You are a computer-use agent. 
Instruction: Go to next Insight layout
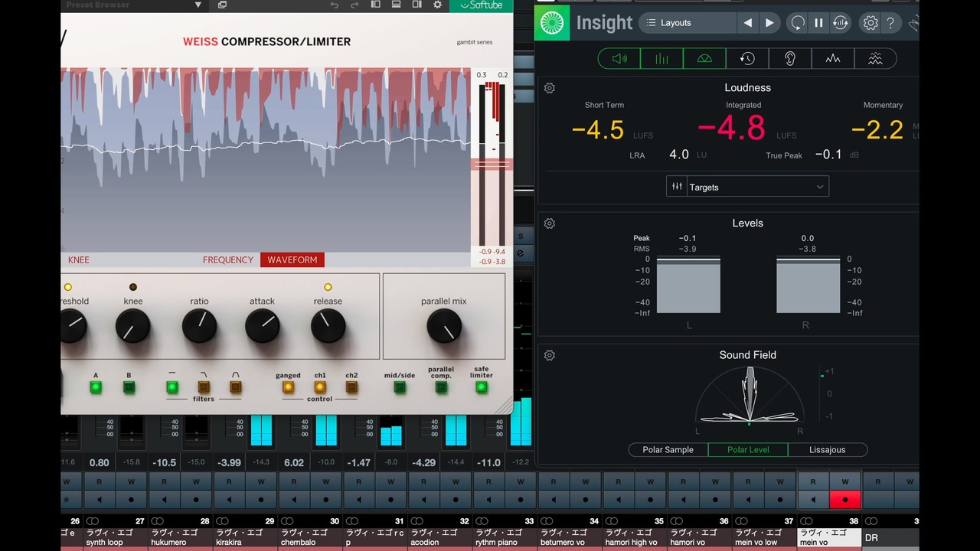[769, 23]
